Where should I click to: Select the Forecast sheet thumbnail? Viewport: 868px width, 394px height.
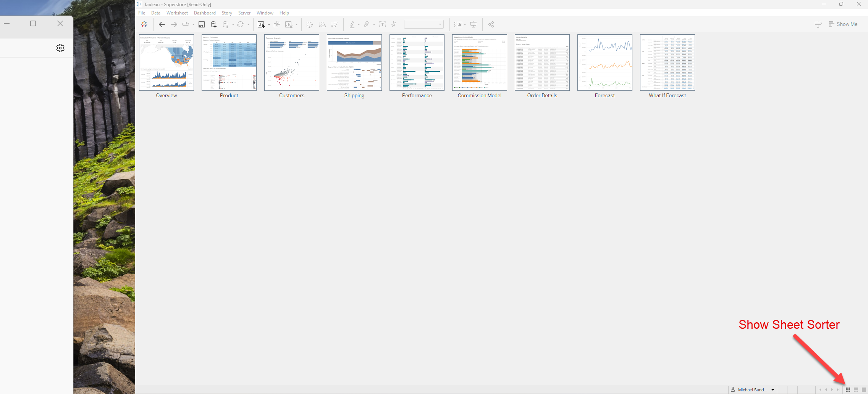(605, 63)
